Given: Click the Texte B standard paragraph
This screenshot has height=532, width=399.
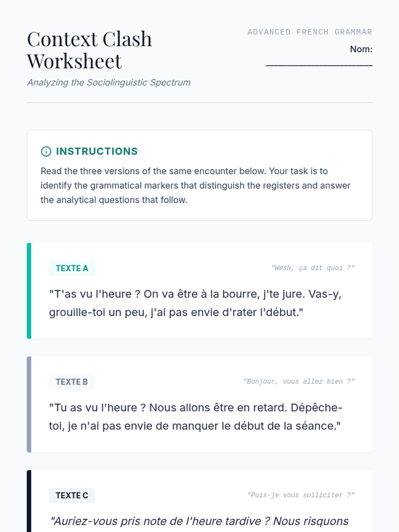Looking at the screenshot, I should pos(196,417).
